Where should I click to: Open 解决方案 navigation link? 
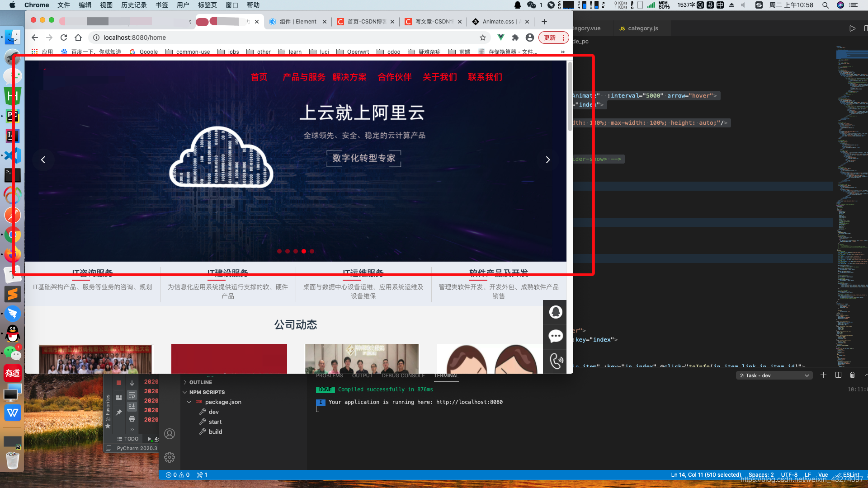(x=349, y=77)
